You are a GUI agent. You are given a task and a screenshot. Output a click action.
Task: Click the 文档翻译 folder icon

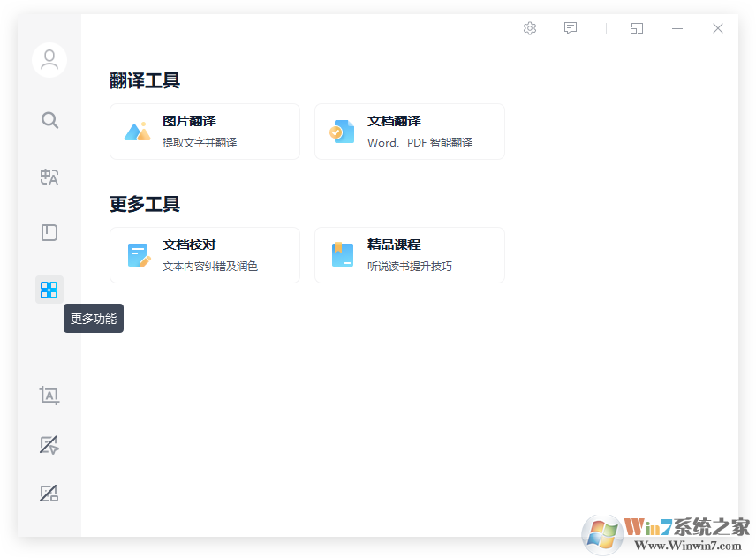(342, 131)
